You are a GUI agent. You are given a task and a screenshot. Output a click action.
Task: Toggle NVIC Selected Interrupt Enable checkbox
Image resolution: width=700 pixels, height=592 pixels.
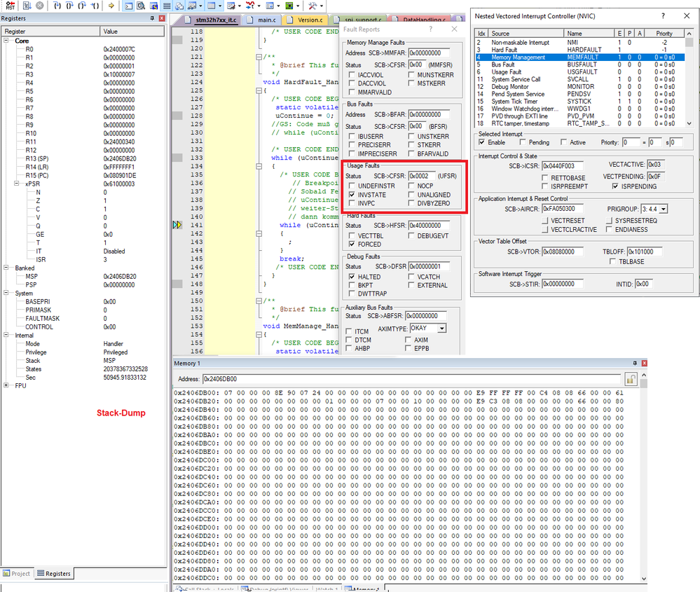481,142
